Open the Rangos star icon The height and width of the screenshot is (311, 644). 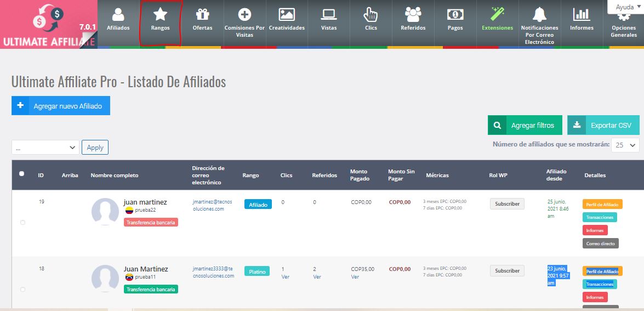(160, 15)
